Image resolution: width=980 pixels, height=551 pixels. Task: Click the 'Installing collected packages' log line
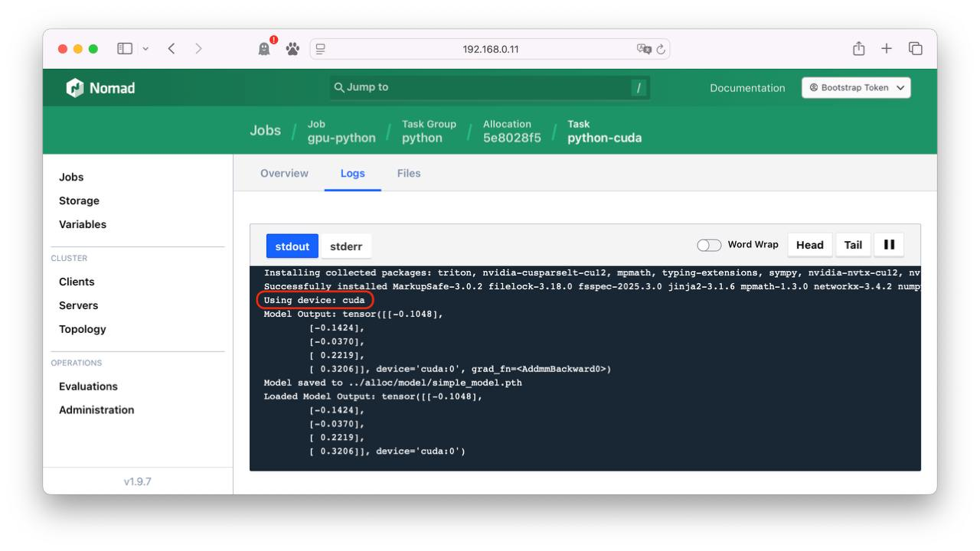(592, 272)
